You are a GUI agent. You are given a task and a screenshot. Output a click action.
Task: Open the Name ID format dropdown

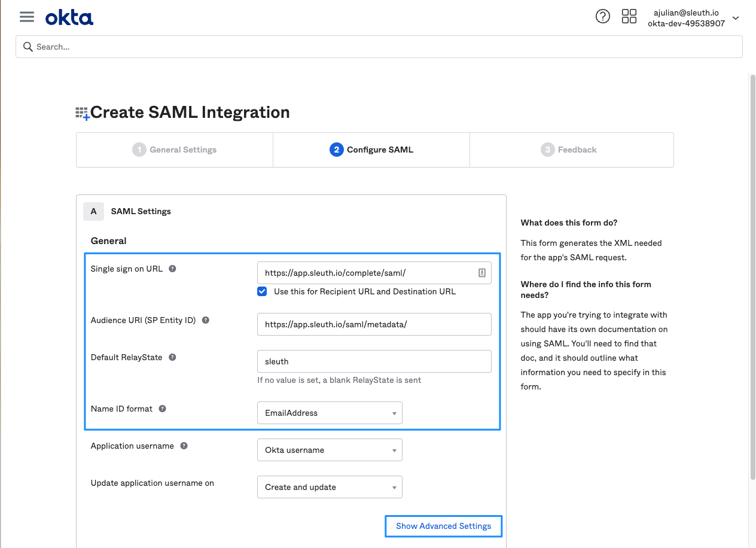pos(330,413)
